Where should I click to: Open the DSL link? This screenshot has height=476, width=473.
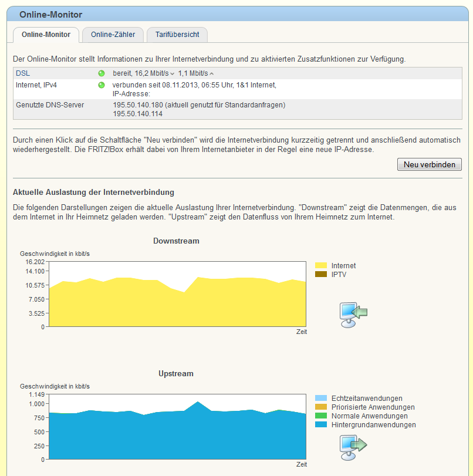point(23,73)
